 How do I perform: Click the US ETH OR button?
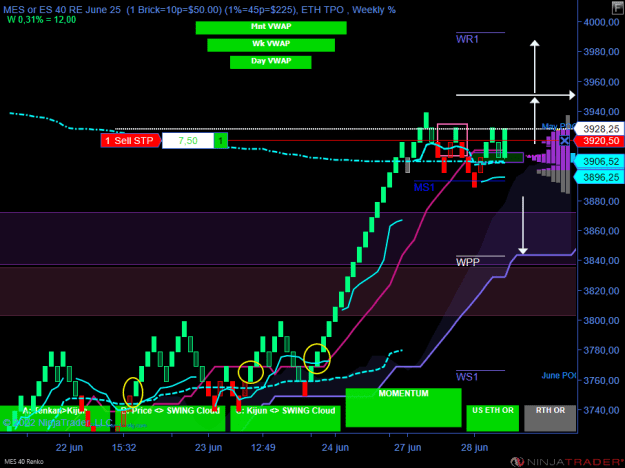(x=493, y=418)
